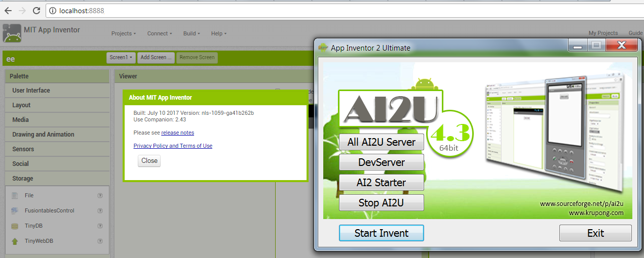644x258 pixels.
Task: Open the Build menu
Action: click(191, 33)
